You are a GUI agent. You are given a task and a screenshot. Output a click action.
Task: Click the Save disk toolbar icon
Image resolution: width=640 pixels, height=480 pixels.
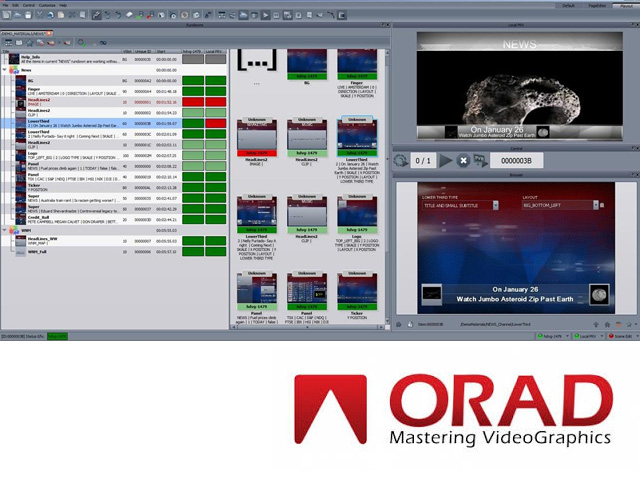point(28,16)
